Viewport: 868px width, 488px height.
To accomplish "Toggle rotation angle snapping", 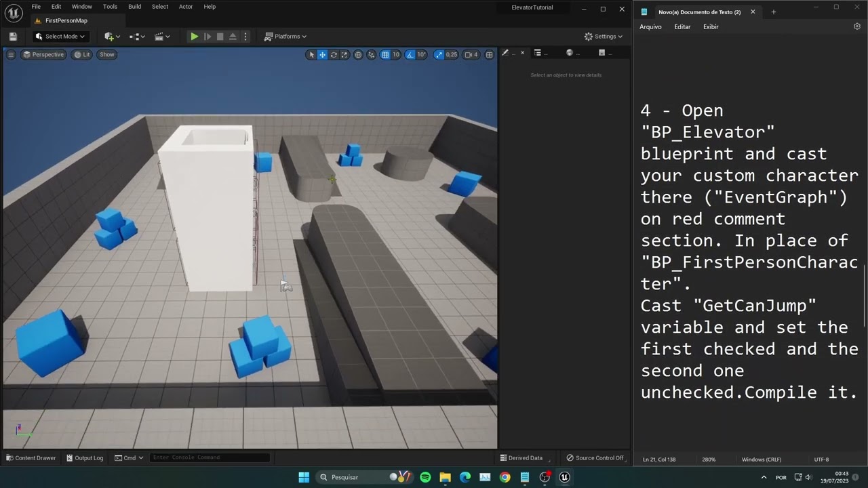I will [410, 55].
